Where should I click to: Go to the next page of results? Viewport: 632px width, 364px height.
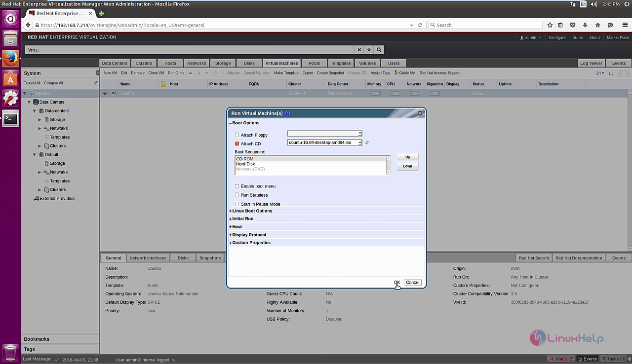[627, 73]
